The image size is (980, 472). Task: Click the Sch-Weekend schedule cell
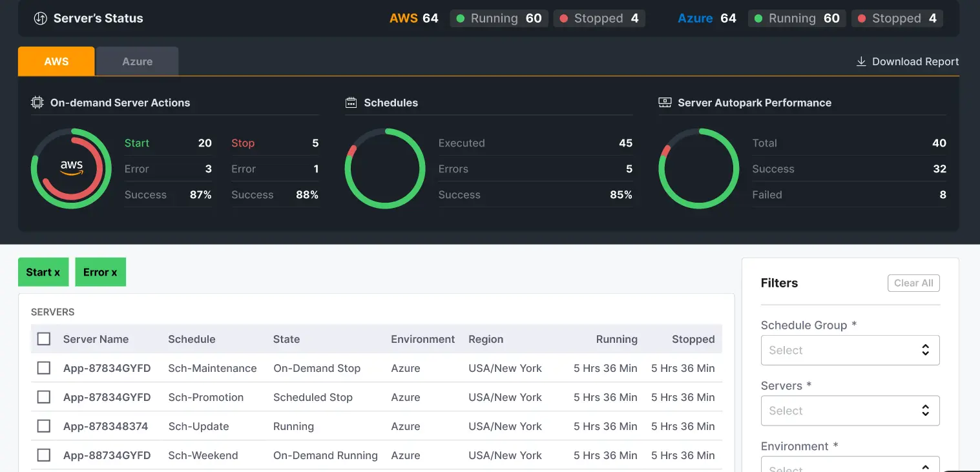[203, 455]
